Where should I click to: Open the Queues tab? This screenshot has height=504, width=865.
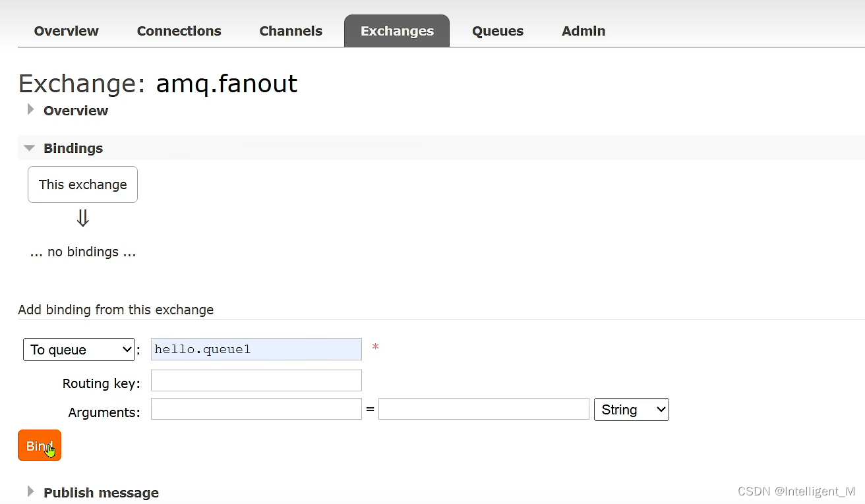[498, 31]
